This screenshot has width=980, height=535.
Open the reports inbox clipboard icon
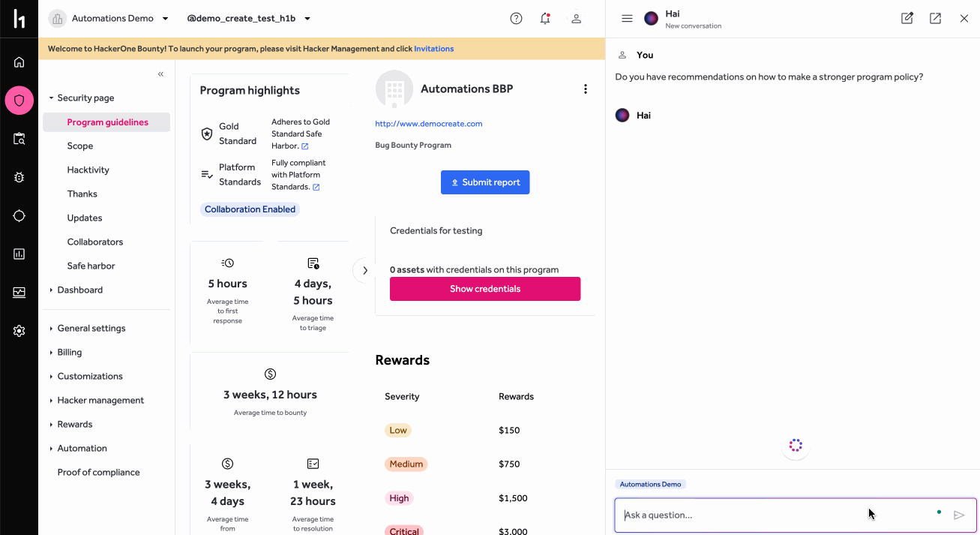click(19, 138)
